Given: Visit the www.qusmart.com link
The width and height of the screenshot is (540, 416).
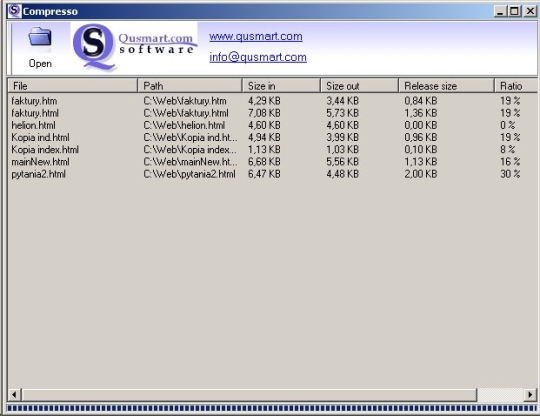Looking at the screenshot, I should click(x=256, y=37).
